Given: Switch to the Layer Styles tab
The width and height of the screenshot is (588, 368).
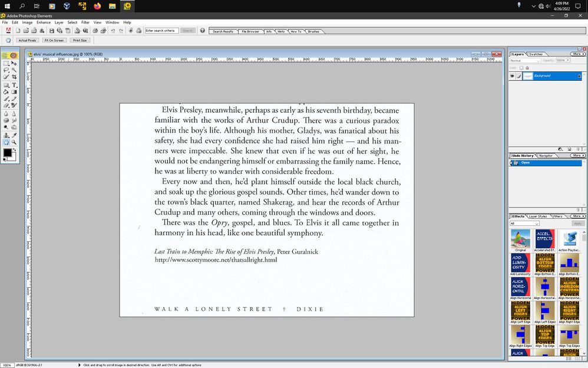Looking at the screenshot, I should 538,216.
